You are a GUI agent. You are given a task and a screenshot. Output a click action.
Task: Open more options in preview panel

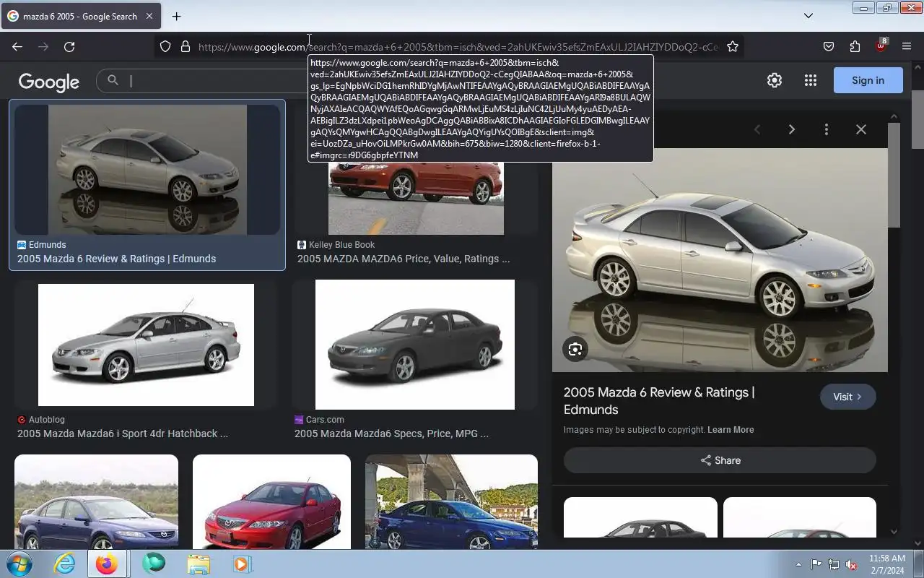pos(827,129)
